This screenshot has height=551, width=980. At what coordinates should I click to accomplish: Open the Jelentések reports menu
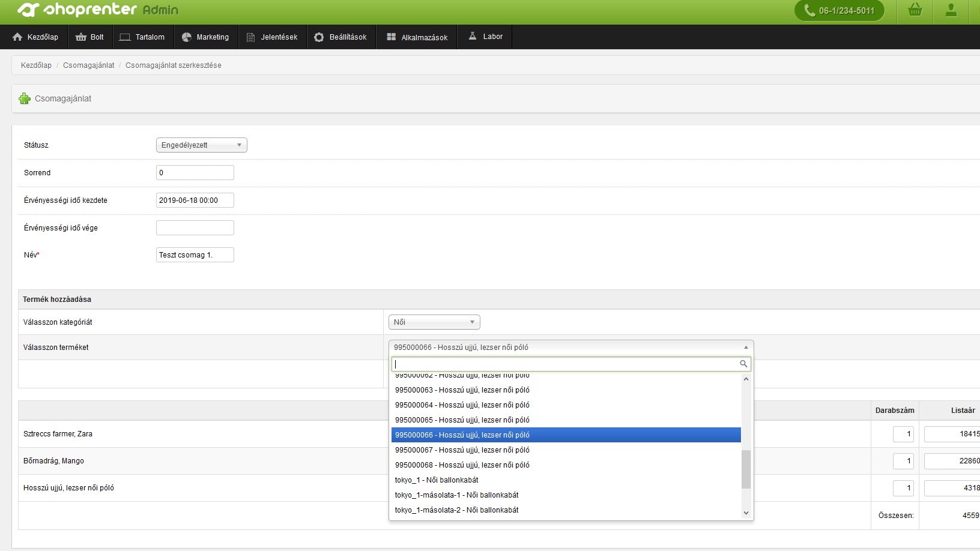click(273, 37)
